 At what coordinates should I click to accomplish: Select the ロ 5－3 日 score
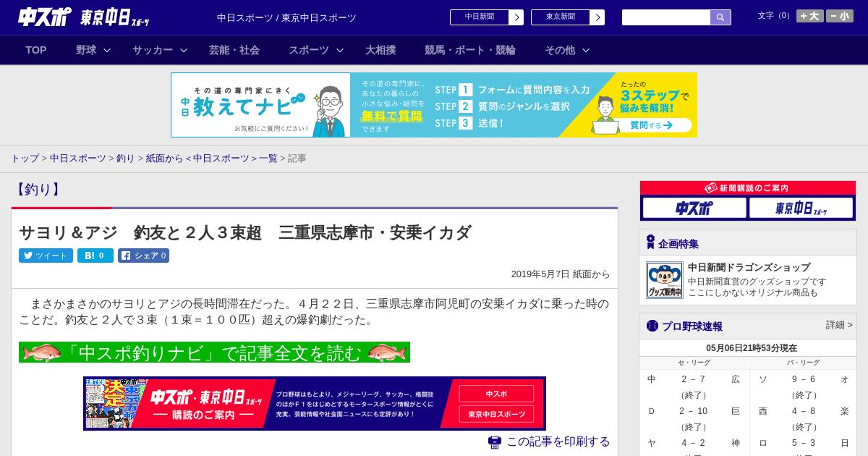pos(804,443)
